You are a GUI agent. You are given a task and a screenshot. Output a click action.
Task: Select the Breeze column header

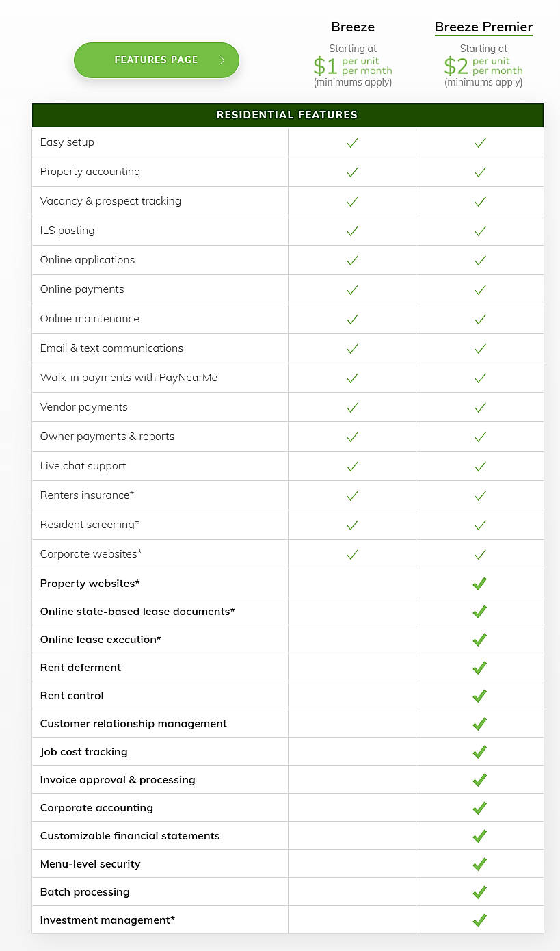[x=352, y=27]
